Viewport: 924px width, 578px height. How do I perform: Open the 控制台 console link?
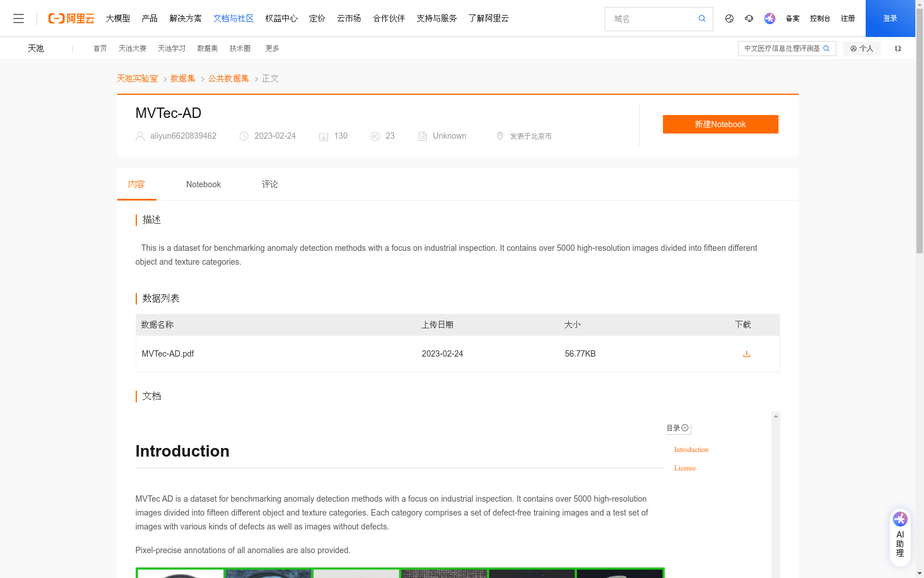tap(820, 18)
